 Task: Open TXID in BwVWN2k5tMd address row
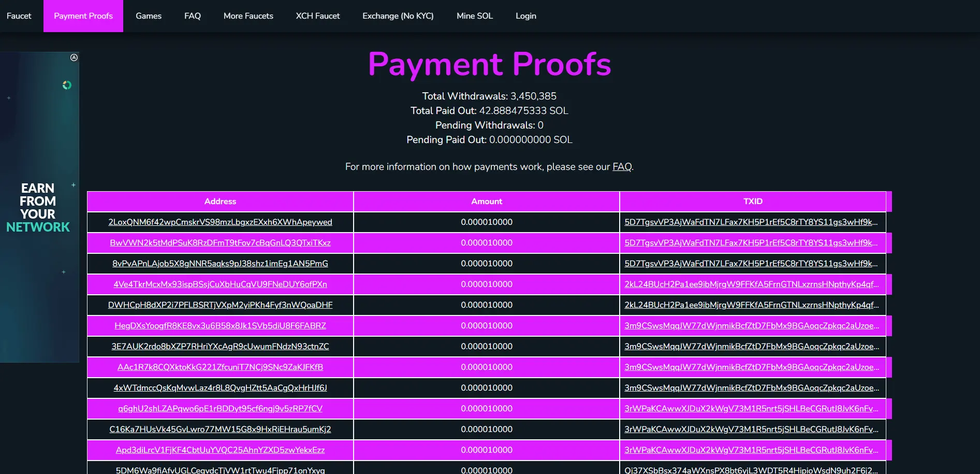pos(751,243)
